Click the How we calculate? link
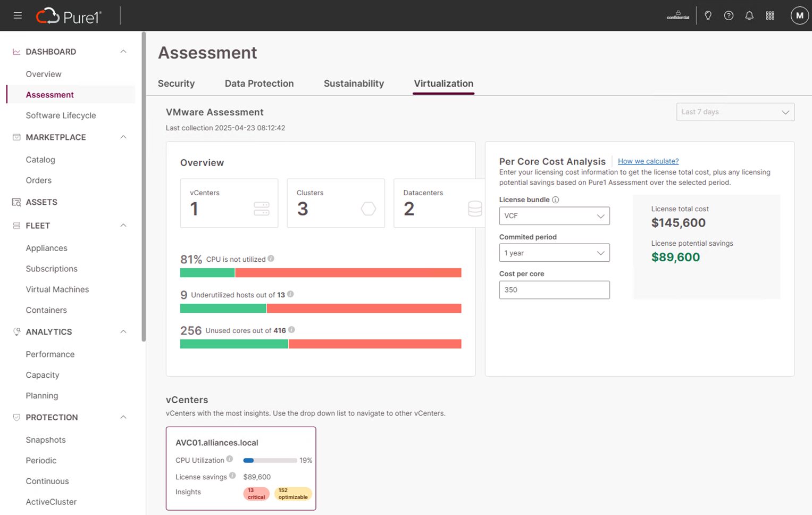 click(x=648, y=161)
